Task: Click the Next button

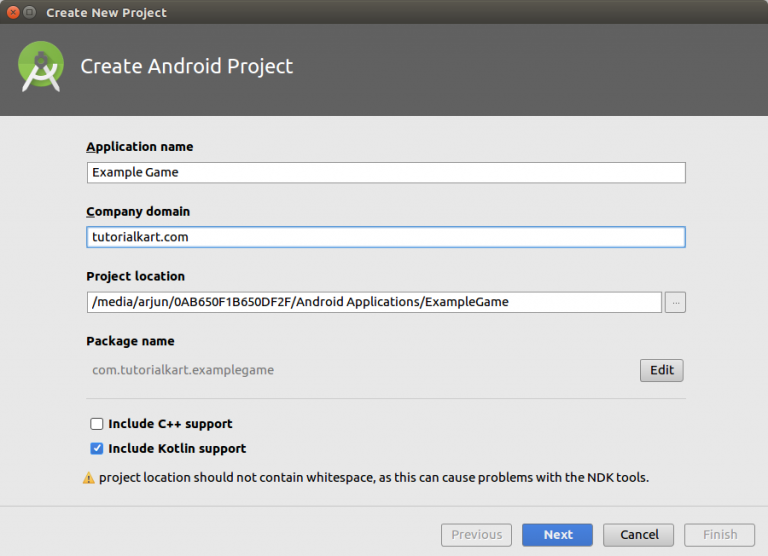Action: click(557, 535)
